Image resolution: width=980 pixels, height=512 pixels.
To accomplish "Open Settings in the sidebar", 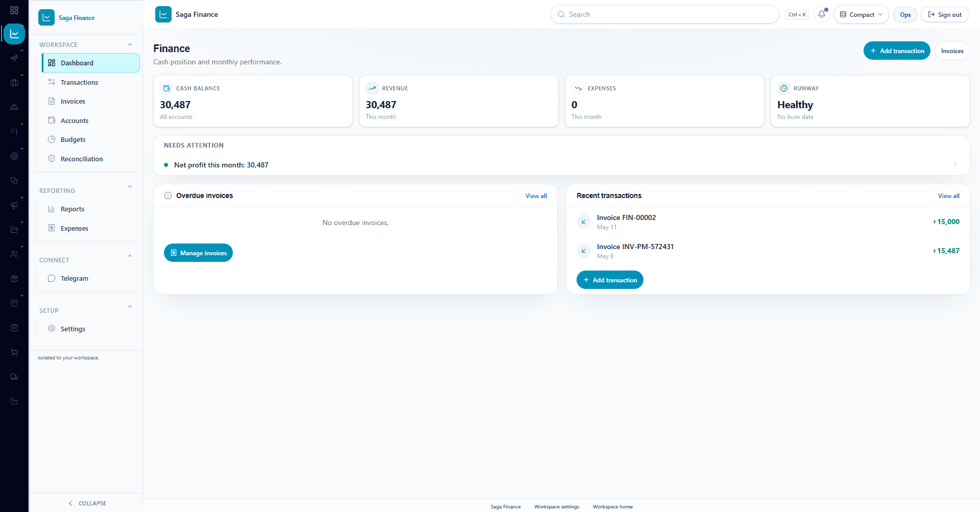I will (90, 329).
